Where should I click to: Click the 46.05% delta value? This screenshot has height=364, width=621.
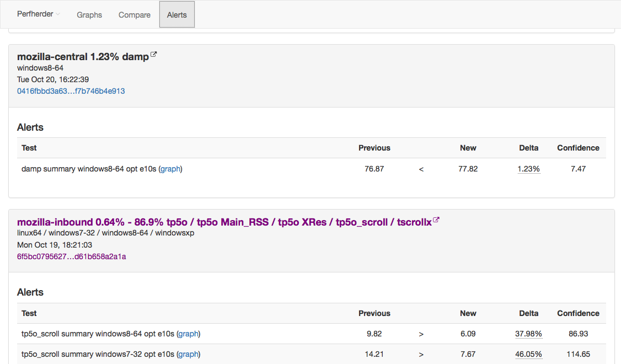(x=528, y=354)
